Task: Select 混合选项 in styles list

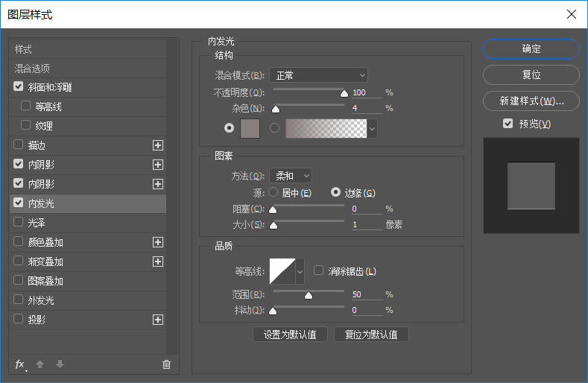Action: (x=34, y=68)
